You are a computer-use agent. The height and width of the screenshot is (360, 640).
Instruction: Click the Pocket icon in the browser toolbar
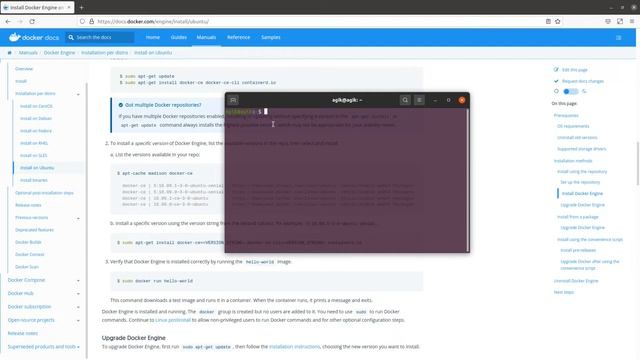click(x=608, y=22)
